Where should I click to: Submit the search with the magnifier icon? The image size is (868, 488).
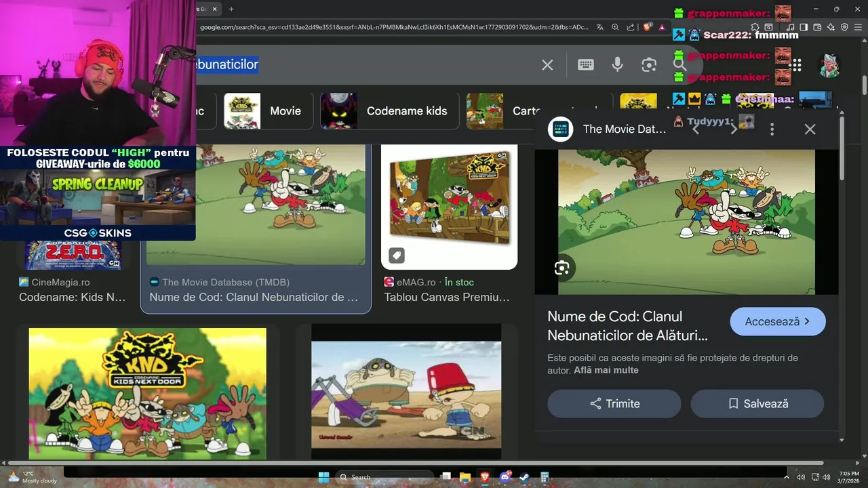679,64
